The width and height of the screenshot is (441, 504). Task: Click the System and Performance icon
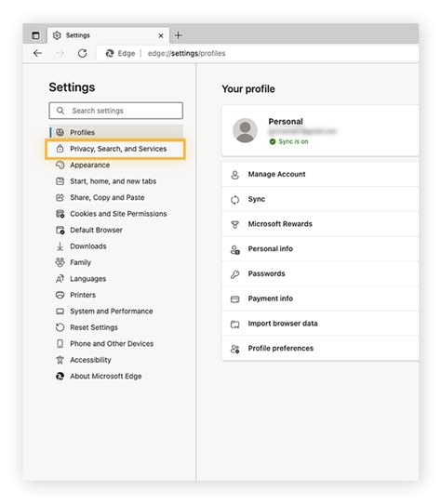tap(60, 312)
